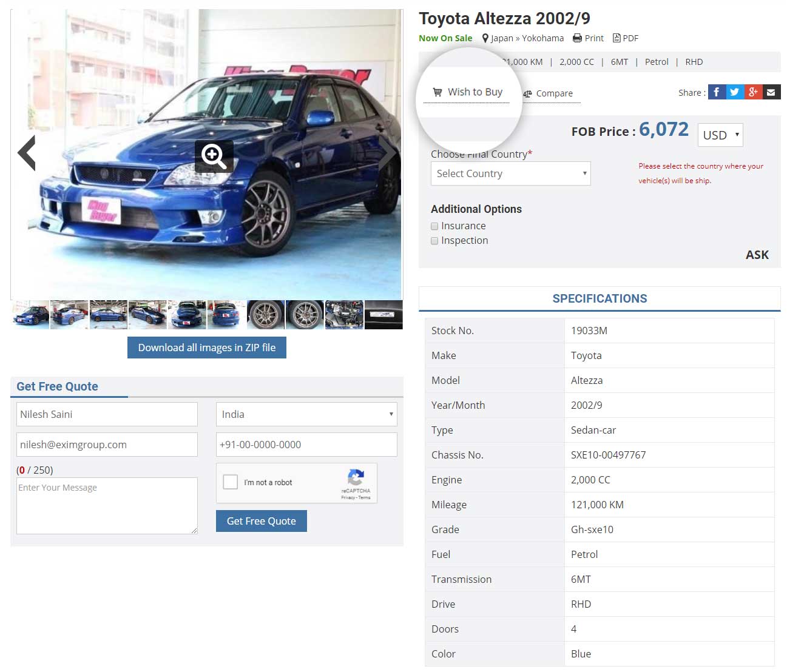The height and width of the screenshot is (672, 804).
Task: Select the fifth car thumbnail
Action: pyautogui.click(x=187, y=315)
